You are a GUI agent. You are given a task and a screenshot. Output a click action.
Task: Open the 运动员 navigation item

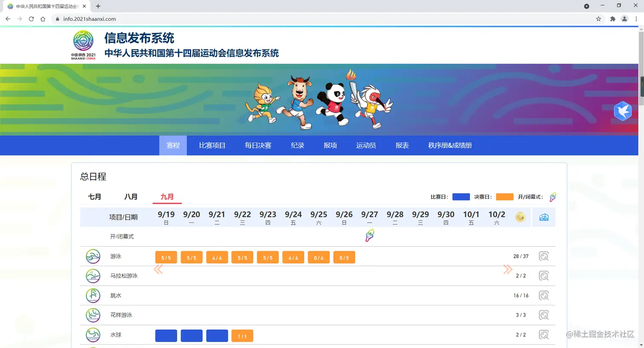click(x=366, y=145)
